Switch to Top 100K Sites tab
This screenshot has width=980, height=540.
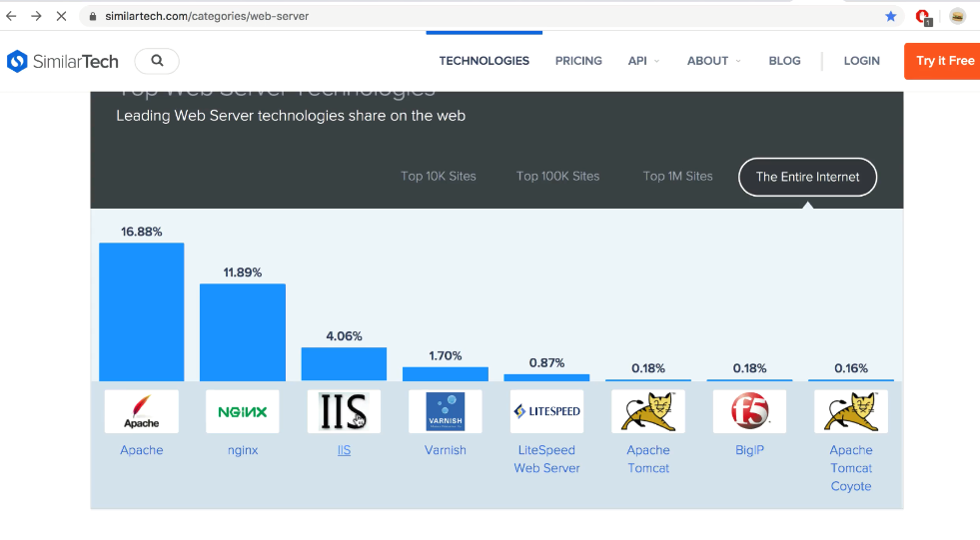(557, 176)
